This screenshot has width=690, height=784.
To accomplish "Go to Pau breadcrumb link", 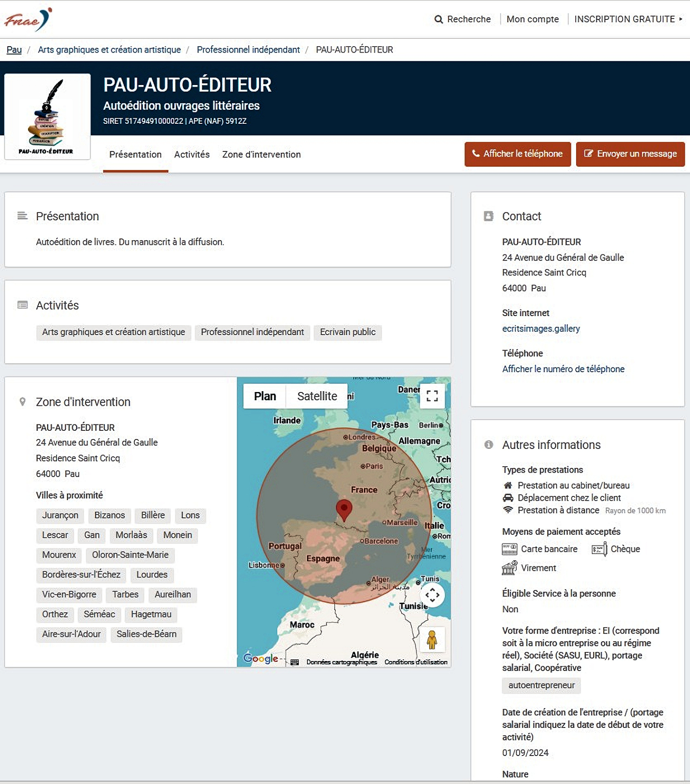I will (14, 50).
